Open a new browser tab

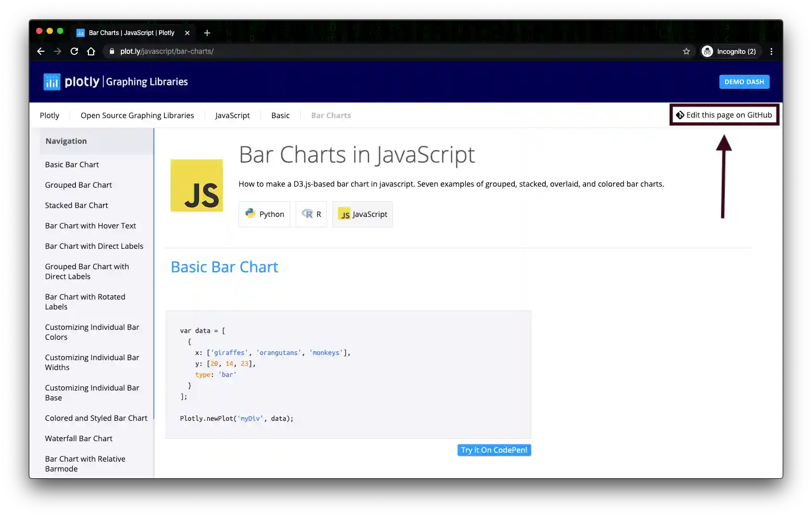point(207,33)
